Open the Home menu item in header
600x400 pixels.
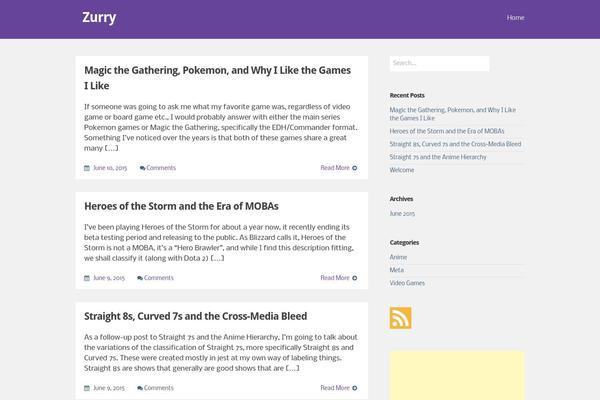(x=515, y=18)
